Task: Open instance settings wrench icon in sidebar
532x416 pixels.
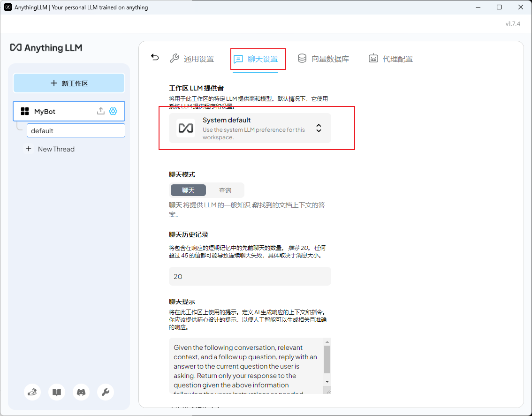Action: tap(106, 392)
